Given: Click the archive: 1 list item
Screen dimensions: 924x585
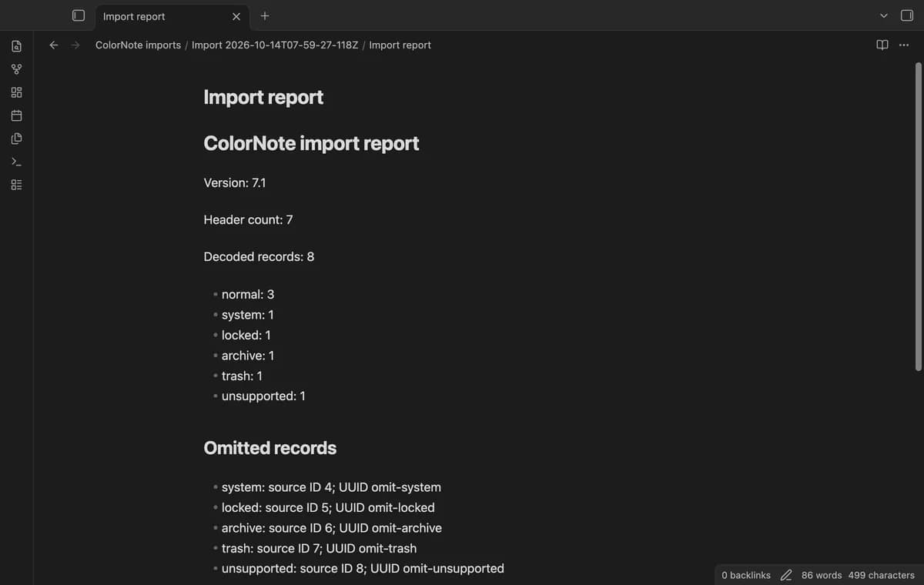Looking at the screenshot, I should coord(248,356).
